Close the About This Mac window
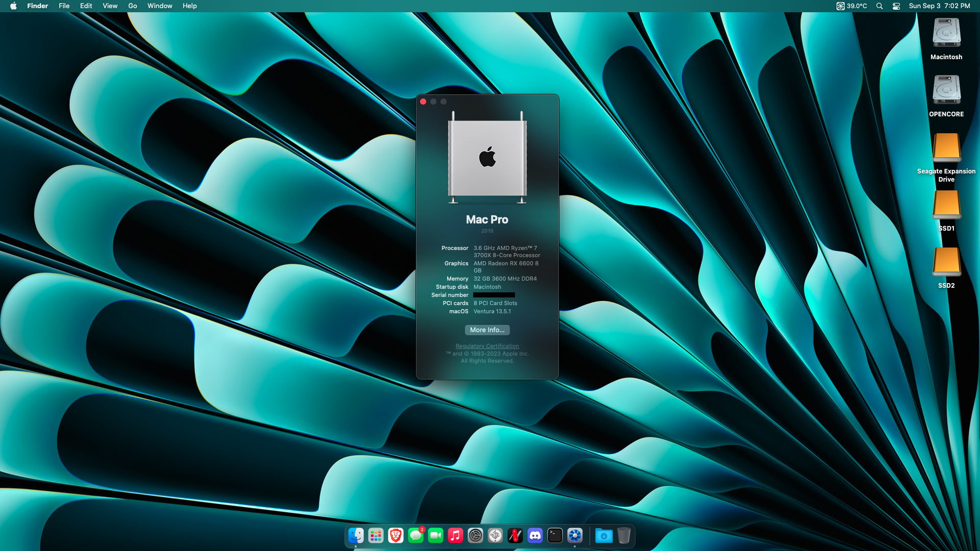 pyautogui.click(x=423, y=102)
